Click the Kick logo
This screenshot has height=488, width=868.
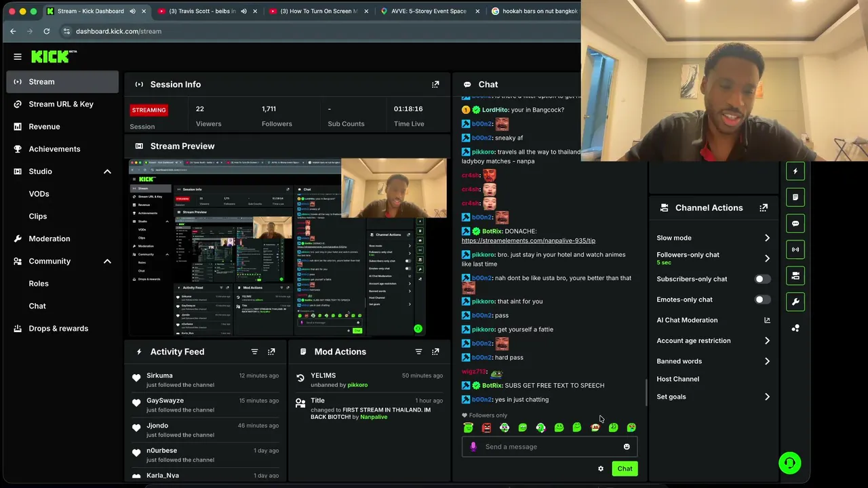click(x=53, y=56)
